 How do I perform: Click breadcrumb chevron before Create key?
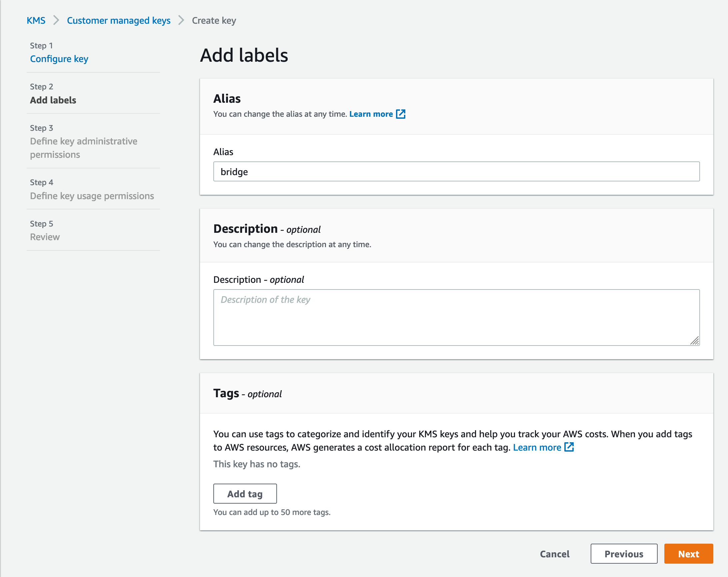click(x=181, y=20)
